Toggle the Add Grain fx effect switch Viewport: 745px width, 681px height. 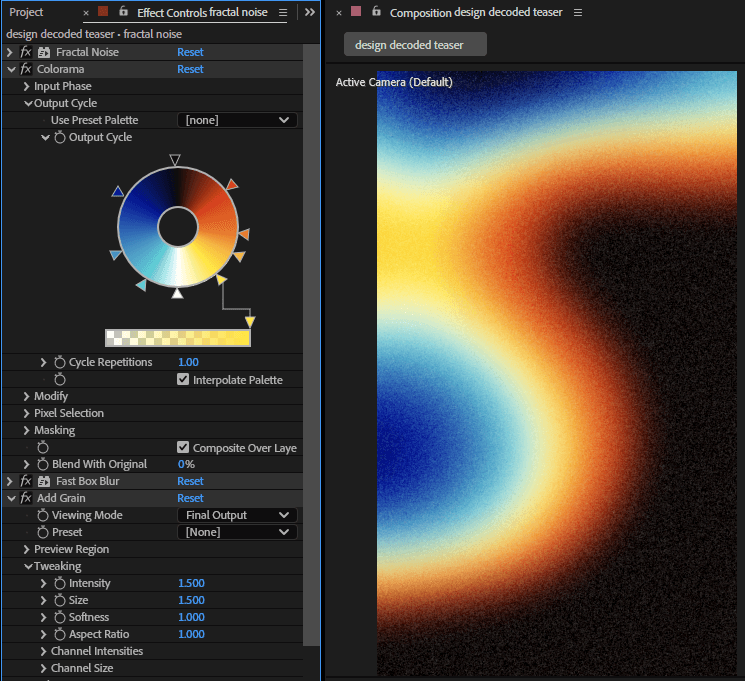coord(26,498)
